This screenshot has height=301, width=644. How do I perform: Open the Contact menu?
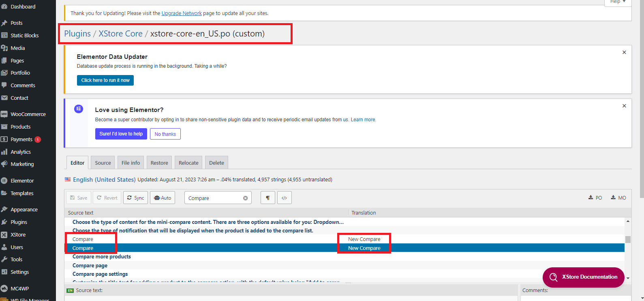click(19, 98)
